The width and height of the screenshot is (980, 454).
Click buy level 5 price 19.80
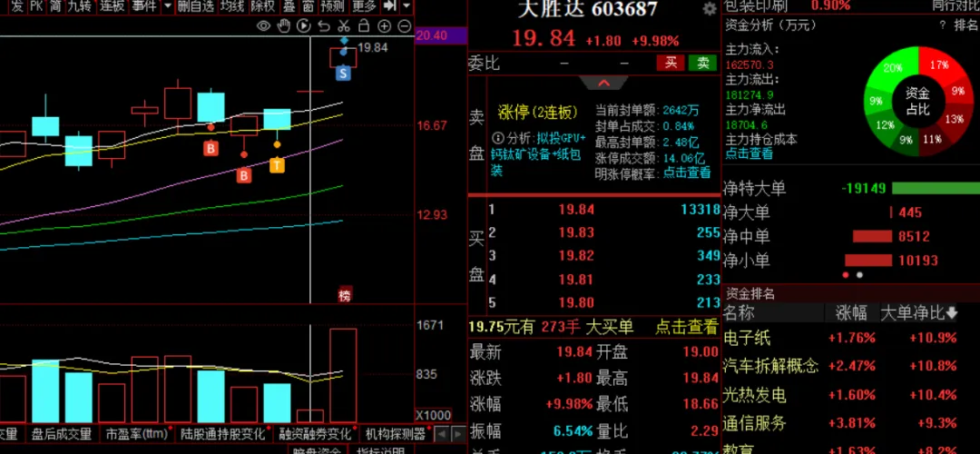point(576,303)
